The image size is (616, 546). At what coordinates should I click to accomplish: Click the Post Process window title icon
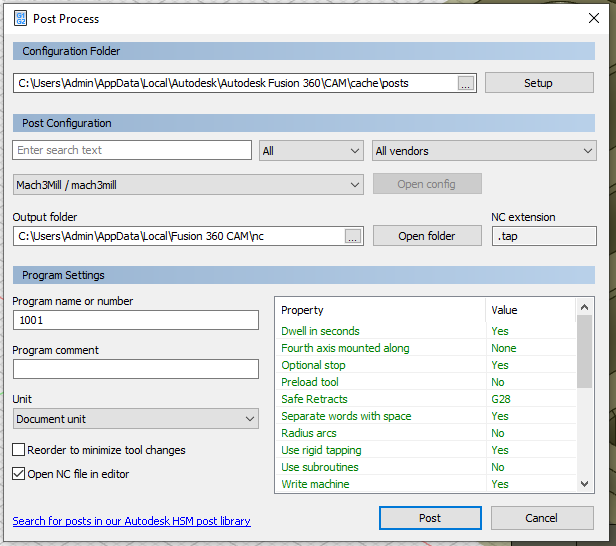coord(20,18)
